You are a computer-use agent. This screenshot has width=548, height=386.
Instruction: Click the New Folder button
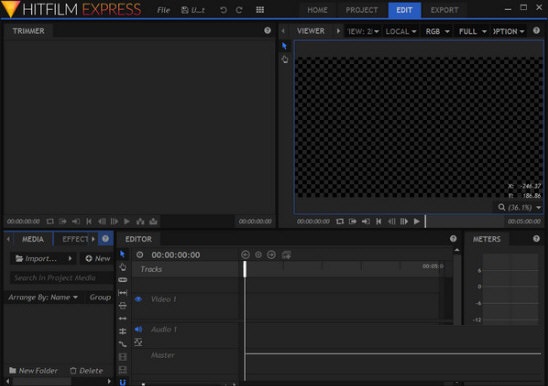[34, 371]
